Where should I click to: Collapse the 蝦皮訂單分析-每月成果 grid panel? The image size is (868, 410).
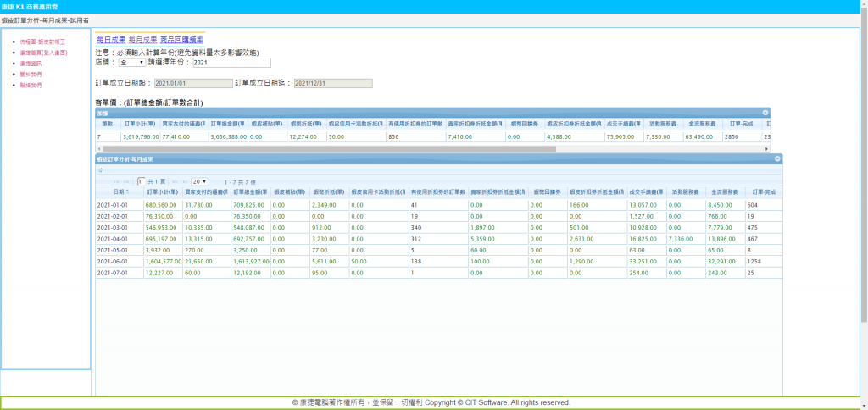tap(776, 158)
